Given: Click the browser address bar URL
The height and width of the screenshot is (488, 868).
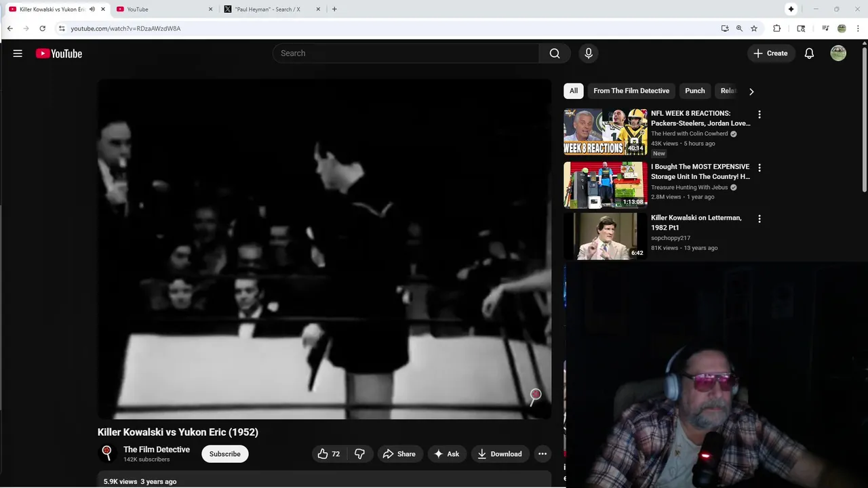Looking at the screenshot, I should click(x=125, y=28).
